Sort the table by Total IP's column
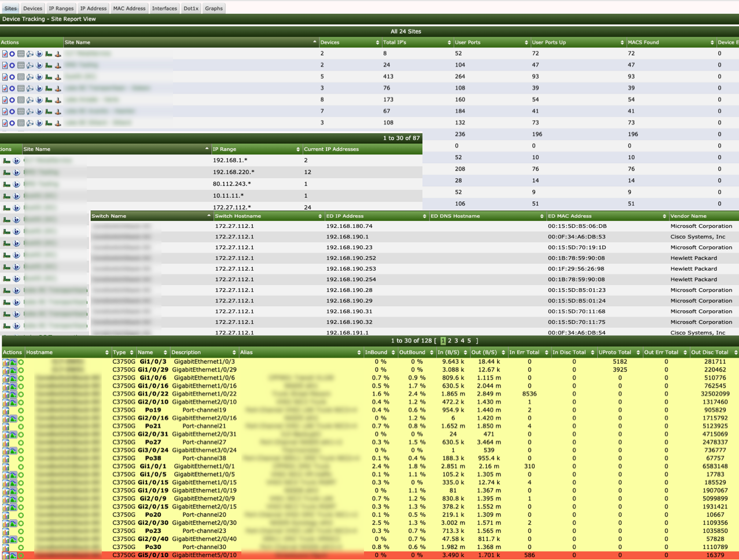 pos(417,42)
